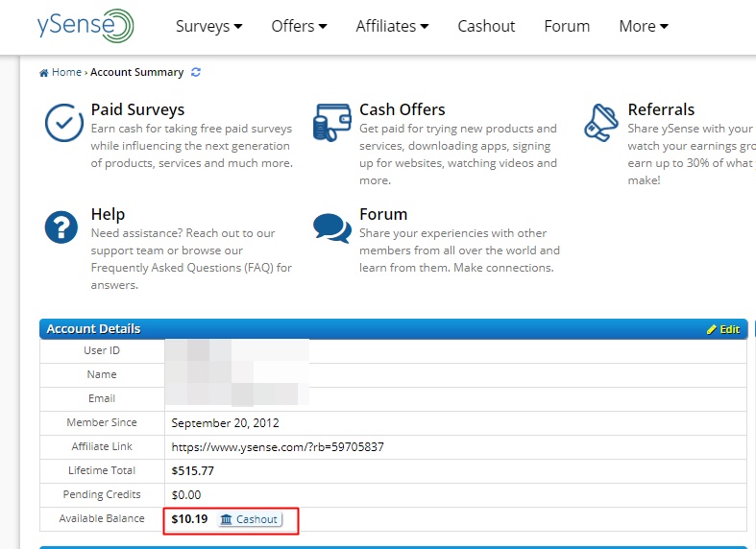Expand the Affiliates menu
The image size is (756, 549).
[392, 26]
